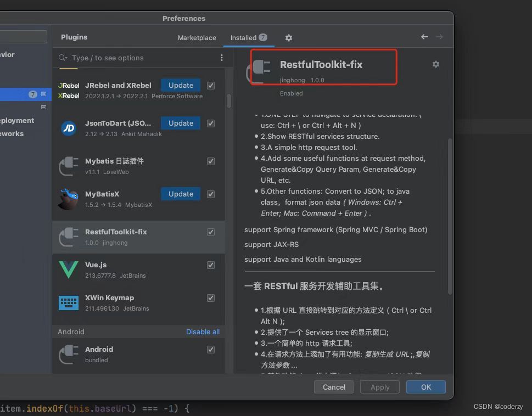Click the RestfulToolkit-fix detail gear icon
Screen dimensions: 532x416
tap(435, 64)
